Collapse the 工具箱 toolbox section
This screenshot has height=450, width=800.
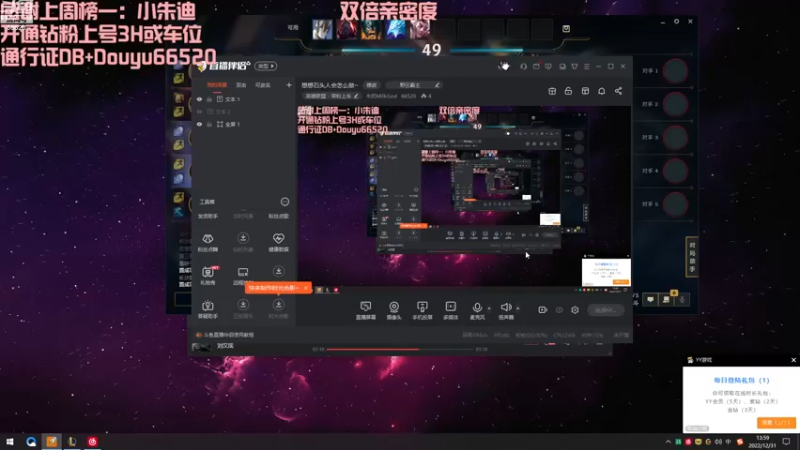285,202
